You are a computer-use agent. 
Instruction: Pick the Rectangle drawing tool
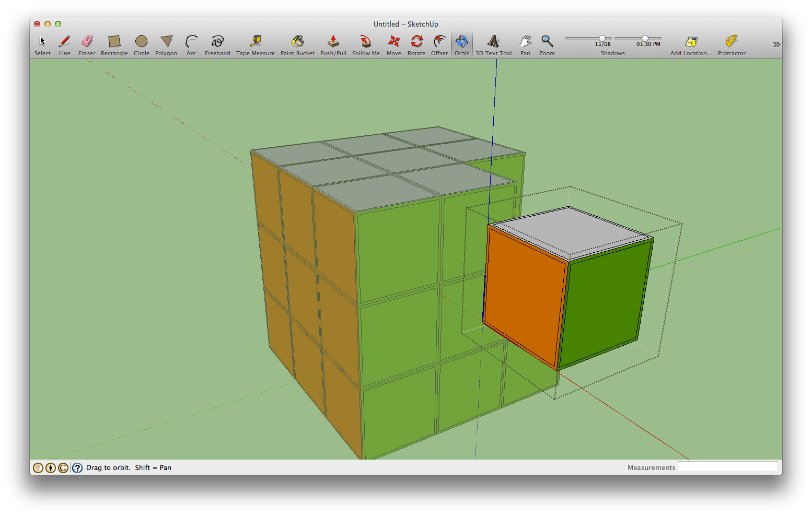coord(114,42)
